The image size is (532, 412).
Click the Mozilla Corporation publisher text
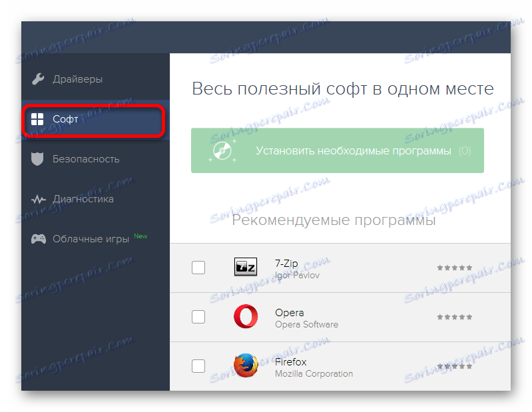[314, 373]
